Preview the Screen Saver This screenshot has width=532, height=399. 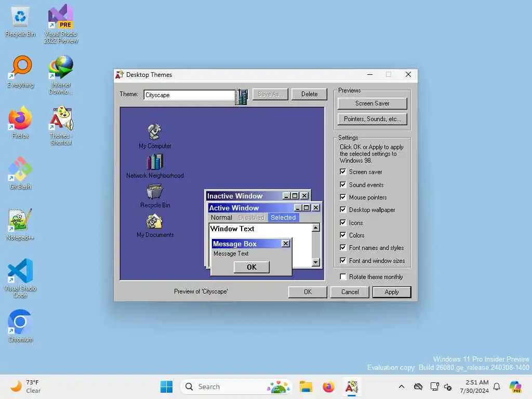click(372, 103)
